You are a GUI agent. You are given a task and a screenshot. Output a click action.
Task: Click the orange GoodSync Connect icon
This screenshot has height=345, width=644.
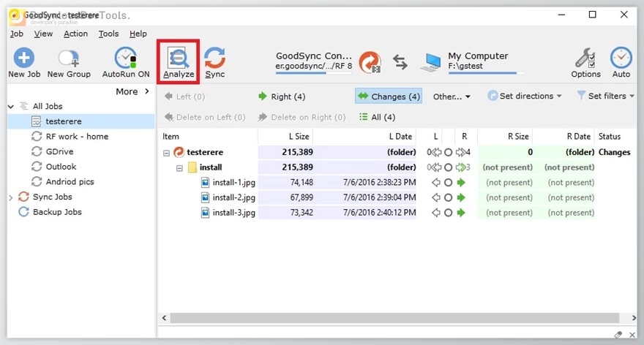click(x=370, y=62)
